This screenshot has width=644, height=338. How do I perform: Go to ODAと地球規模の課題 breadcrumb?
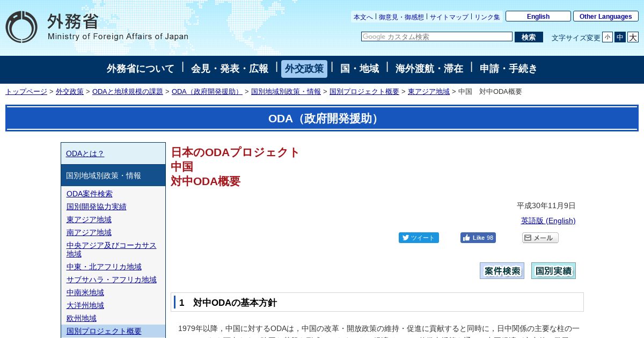click(128, 92)
